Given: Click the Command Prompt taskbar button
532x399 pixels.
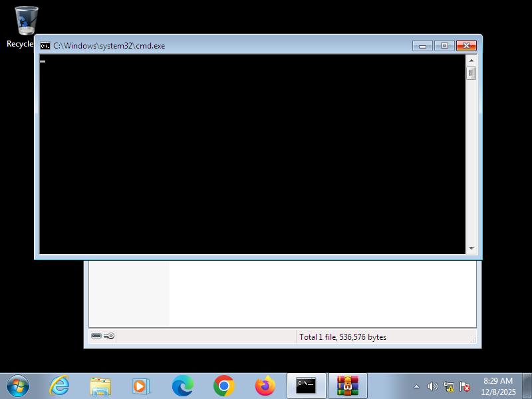Looking at the screenshot, I should point(306,386).
